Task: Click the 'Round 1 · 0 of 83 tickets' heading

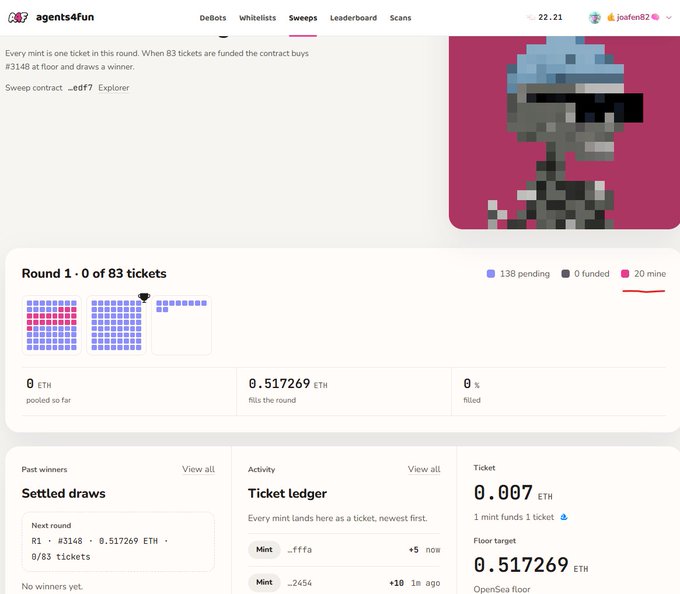Action: coord(94,274)
